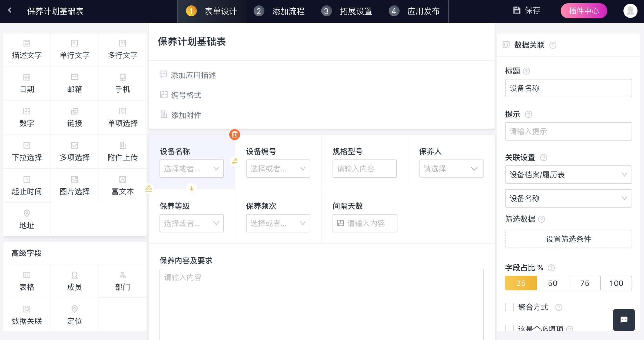
Task: Set 字段占比 to 75
Action: (585, 283)
